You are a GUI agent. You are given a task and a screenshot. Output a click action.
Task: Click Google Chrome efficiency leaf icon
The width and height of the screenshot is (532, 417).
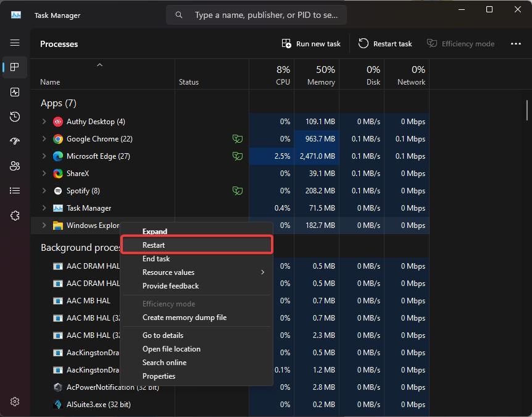(x=238, y=139)
